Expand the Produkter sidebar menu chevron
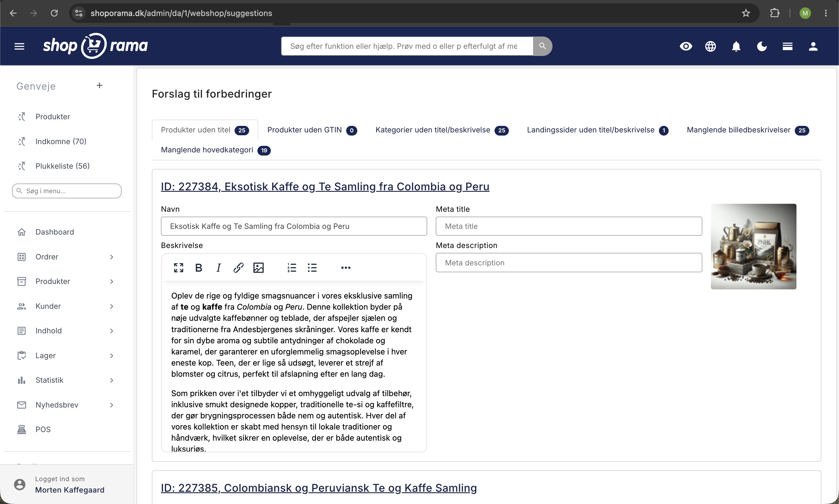The image size is (839, 504). 111,281
